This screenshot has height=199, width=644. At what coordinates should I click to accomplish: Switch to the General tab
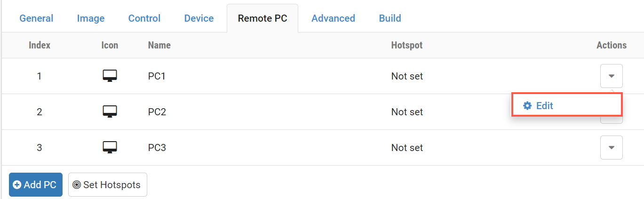pos(36,18)
